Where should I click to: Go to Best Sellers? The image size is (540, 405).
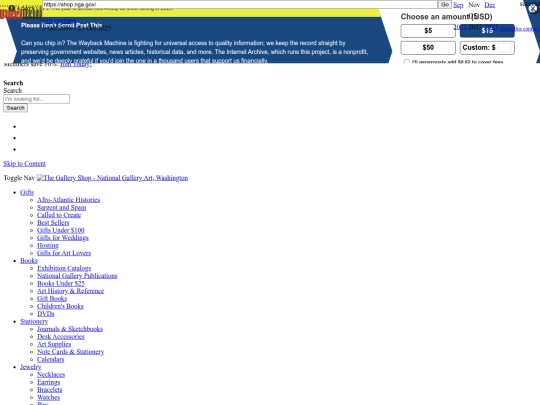coord(53,222)
